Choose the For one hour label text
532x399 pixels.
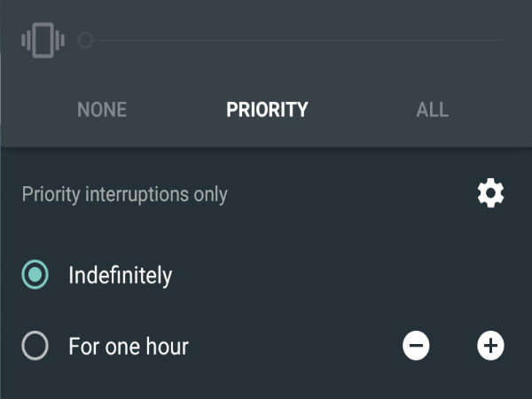(129, 346)
